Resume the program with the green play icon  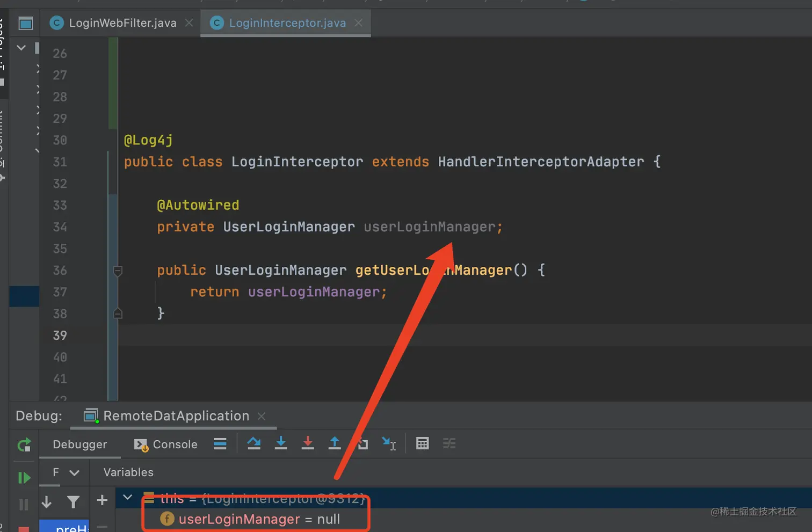pyautogui.click(x=24, y=478)
